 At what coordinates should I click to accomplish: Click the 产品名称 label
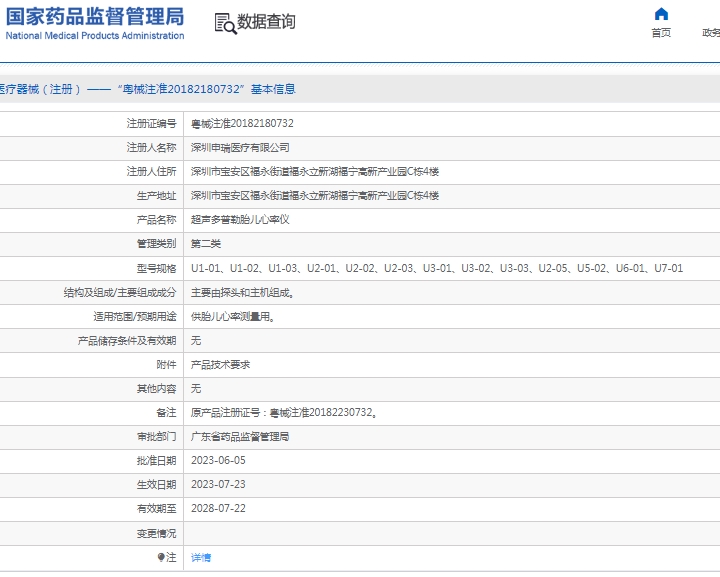(157, 220)
